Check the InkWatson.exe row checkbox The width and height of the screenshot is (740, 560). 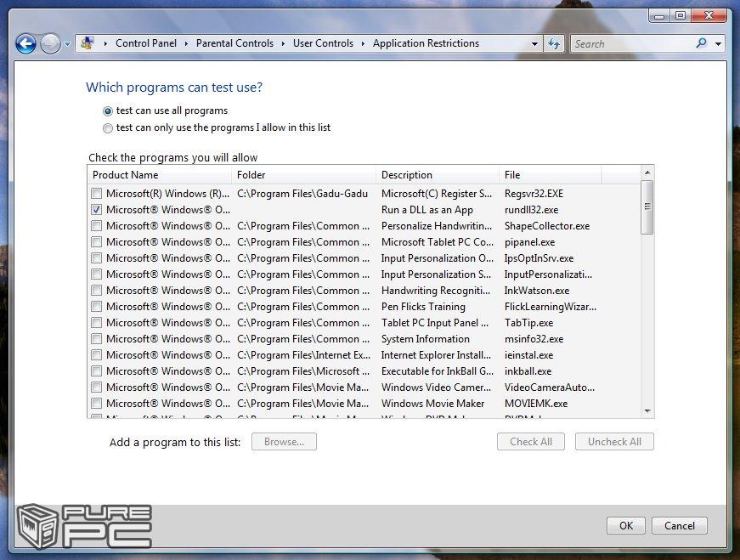coord(96,290)
